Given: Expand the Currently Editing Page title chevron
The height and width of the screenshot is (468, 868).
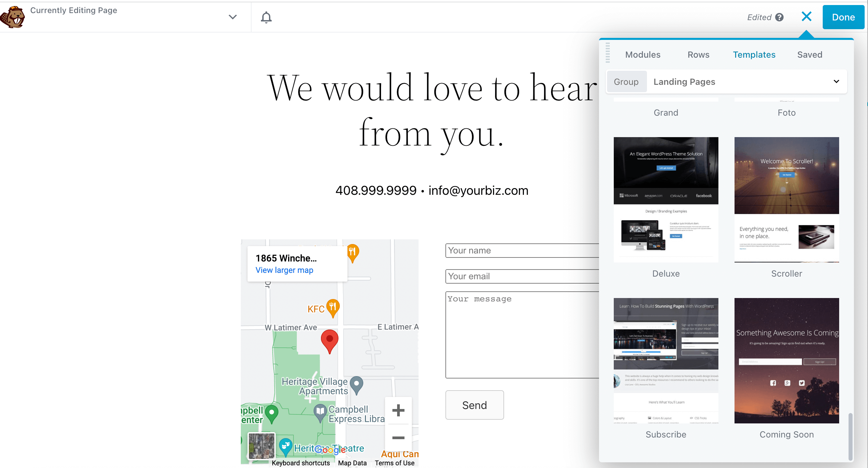Looking at the screenshot, I should point(232,17).
